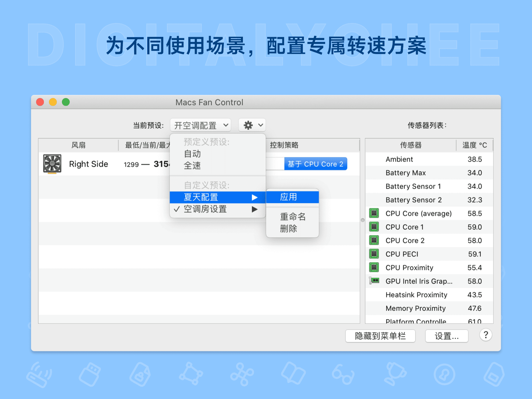Expand the 夏天配置 submenu arrow
Screen dimensions: 532x399
[255, 197]
